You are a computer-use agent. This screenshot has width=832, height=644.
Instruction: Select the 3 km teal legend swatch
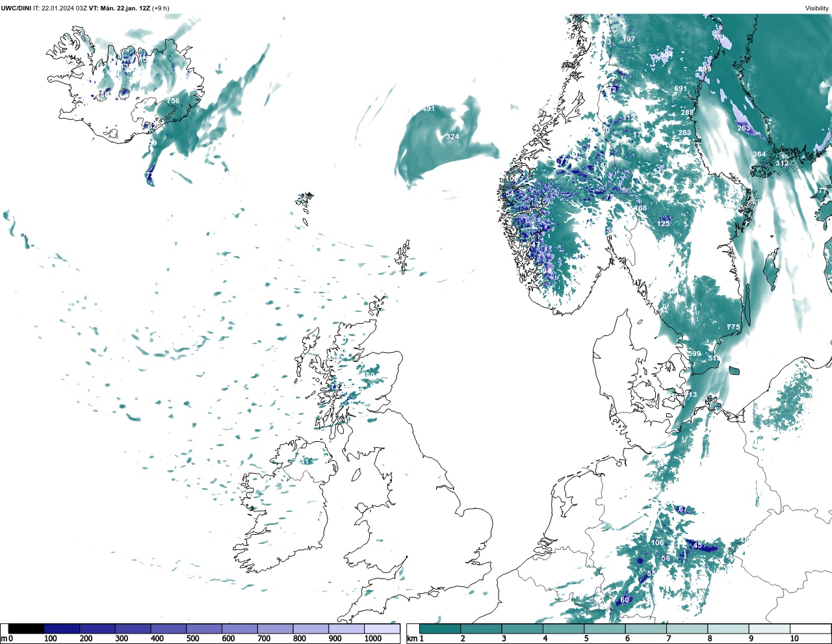[523, 629]
